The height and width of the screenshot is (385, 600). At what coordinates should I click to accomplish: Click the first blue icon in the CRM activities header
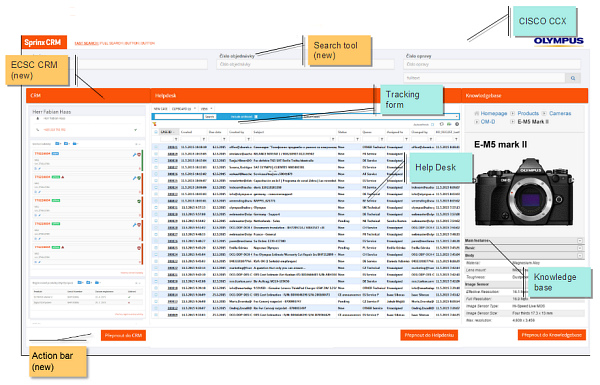(58, 144)
